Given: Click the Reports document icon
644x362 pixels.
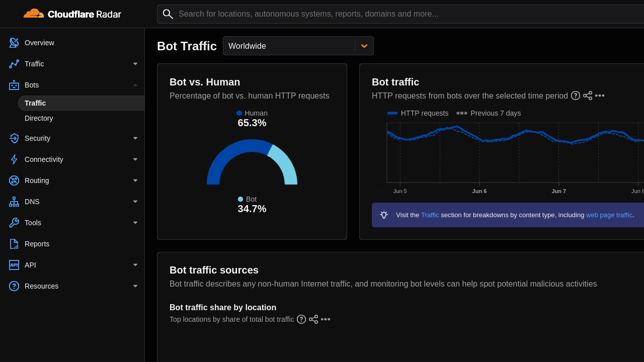Looking at the screenshot, I should pos(14,244).
